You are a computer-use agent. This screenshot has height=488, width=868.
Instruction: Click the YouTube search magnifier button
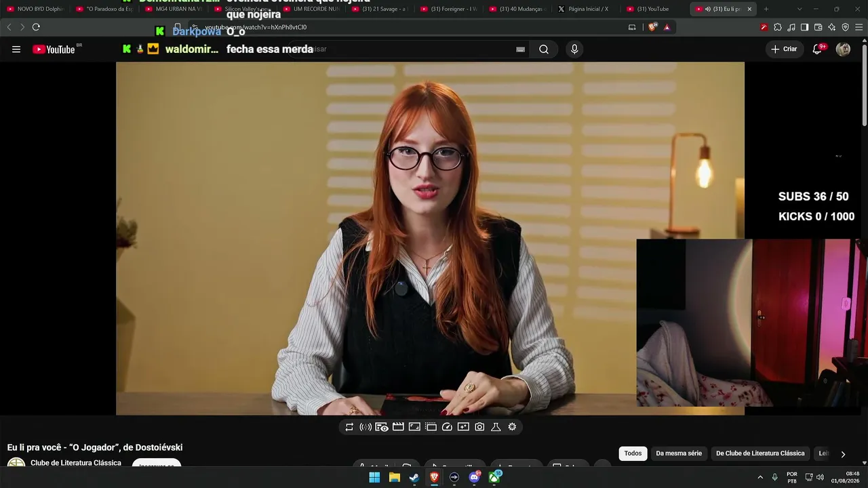coord(544,49)
